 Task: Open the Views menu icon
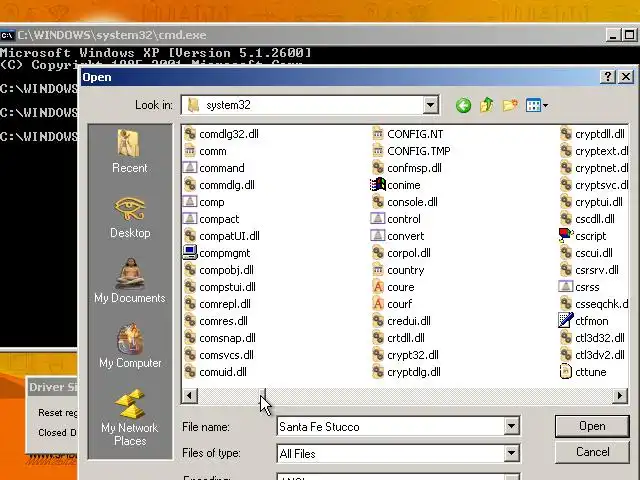click(x=537, y=105)
